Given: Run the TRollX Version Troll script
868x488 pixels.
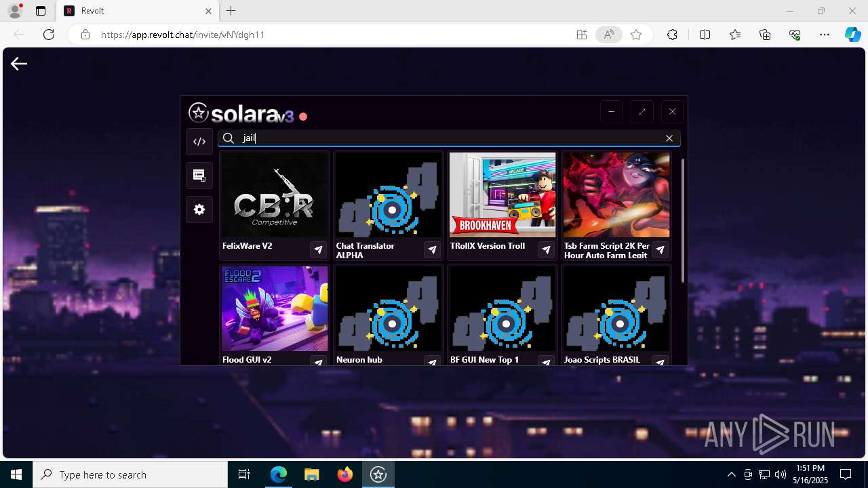Looking at the screenshot, I should 546,250.
